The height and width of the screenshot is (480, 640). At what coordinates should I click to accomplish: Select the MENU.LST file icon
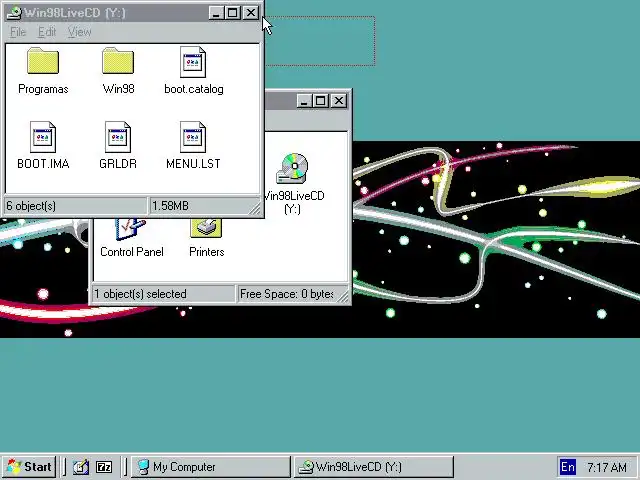point(193,137)
